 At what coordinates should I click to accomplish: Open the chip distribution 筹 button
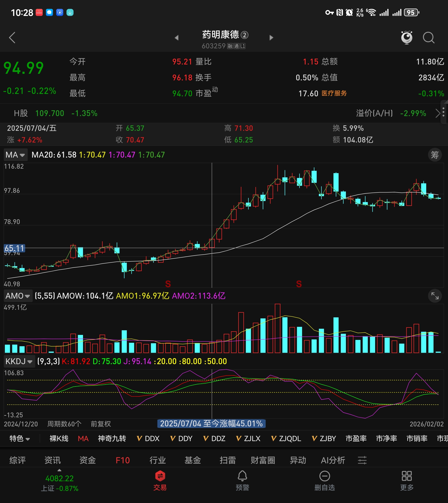pyautogui.click(x=435, y=155)
